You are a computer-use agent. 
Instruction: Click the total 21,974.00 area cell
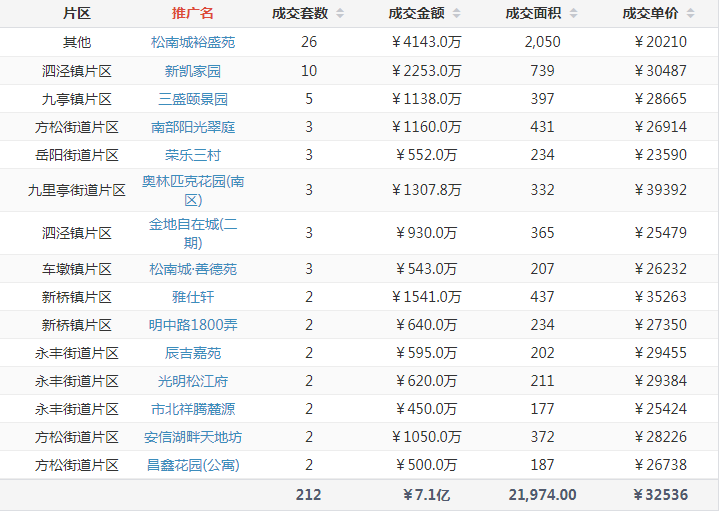tap(542, 495)
